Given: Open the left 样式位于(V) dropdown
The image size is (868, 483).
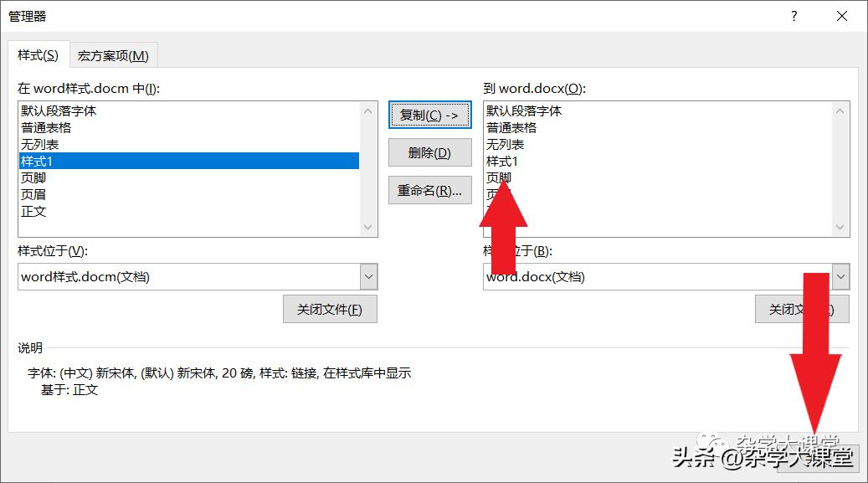Looking at the screenshot, I should 368,276.
